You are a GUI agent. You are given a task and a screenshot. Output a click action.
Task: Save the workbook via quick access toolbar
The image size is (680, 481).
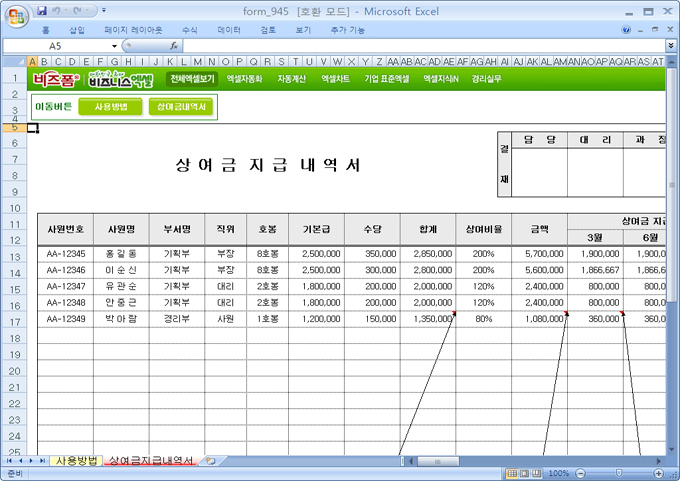pos(41,11)
